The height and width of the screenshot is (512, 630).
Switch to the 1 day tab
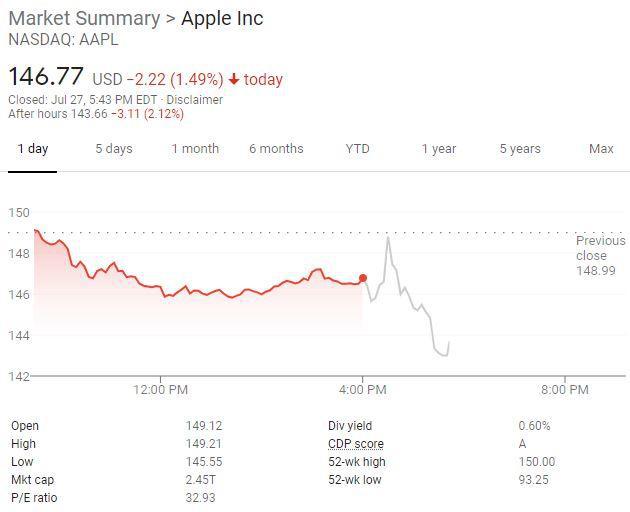pyautogui.click(x=32, y=149)
